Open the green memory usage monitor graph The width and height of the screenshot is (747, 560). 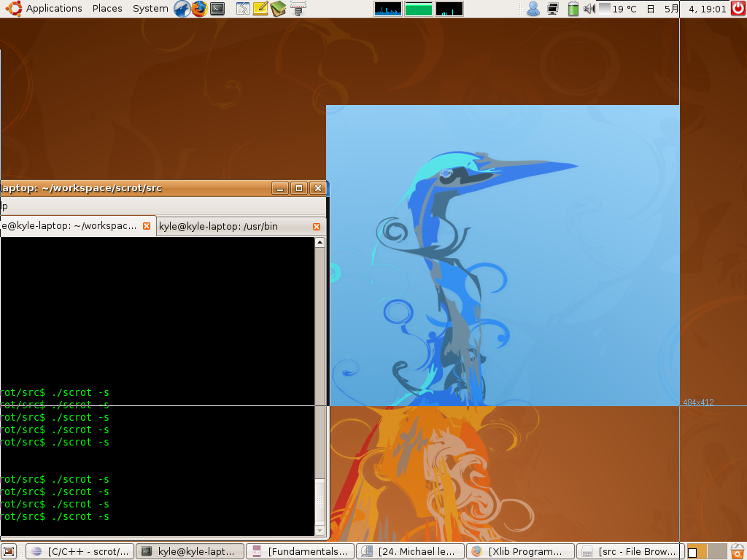[x=418, y=9]
